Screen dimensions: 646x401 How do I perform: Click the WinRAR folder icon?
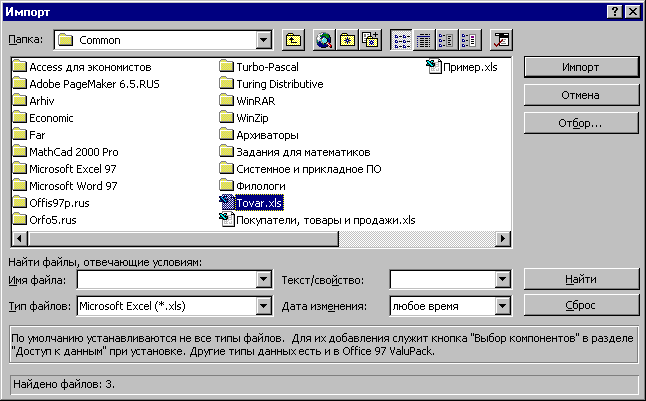tap(226, 100)
